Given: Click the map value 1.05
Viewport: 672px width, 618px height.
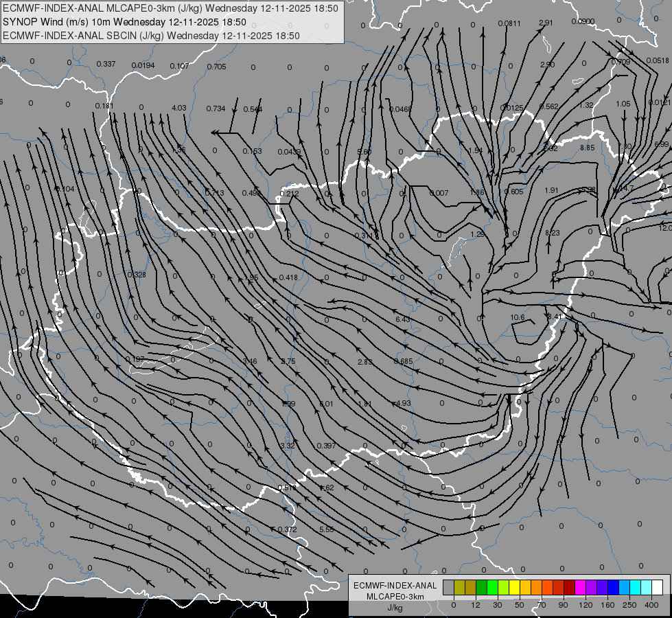Looking at the screenshot, I should tap(623, 104).
